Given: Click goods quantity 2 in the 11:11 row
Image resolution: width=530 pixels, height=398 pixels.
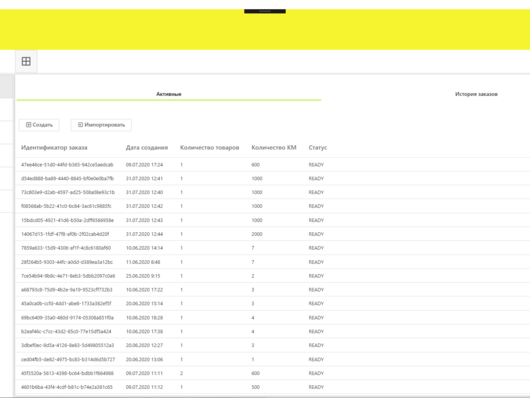Looking at the screenshot, I should pos(182,373).
